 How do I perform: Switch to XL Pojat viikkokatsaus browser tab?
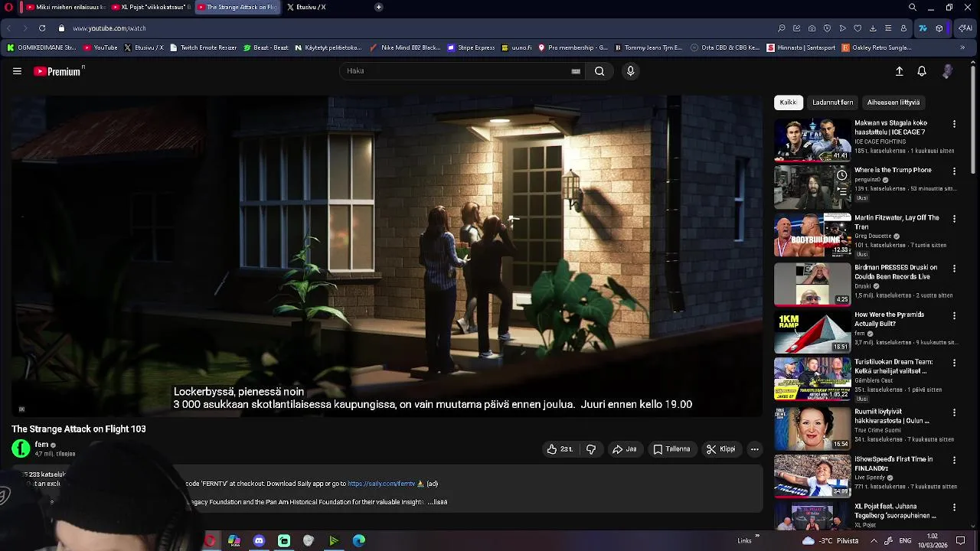coord(150,7)
